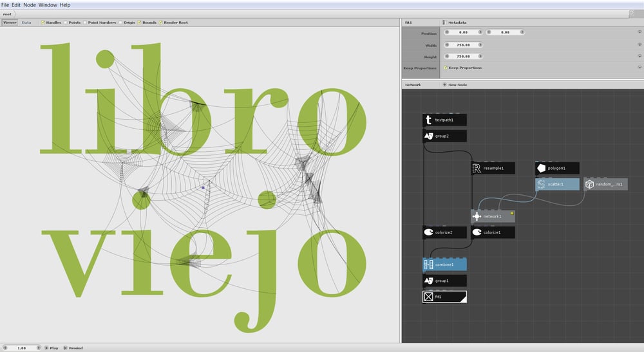Step the frame number forward with its right arrow
Image resolution: width=644 pixels, height=352 pixels.
39,348
